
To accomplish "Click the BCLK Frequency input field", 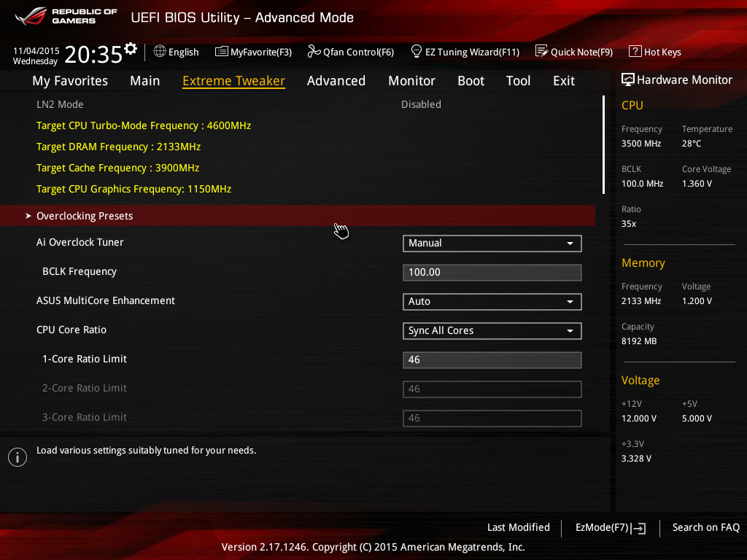I will (492, 273).
